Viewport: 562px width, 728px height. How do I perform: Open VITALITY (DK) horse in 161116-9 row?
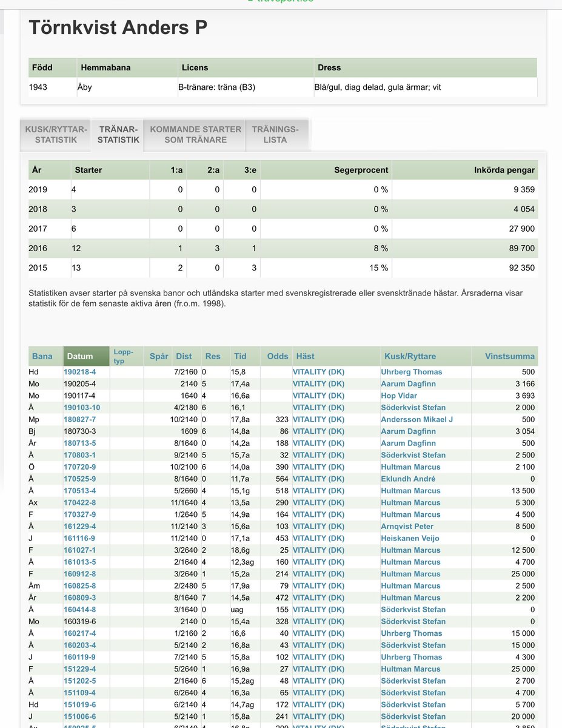[318, 538]
